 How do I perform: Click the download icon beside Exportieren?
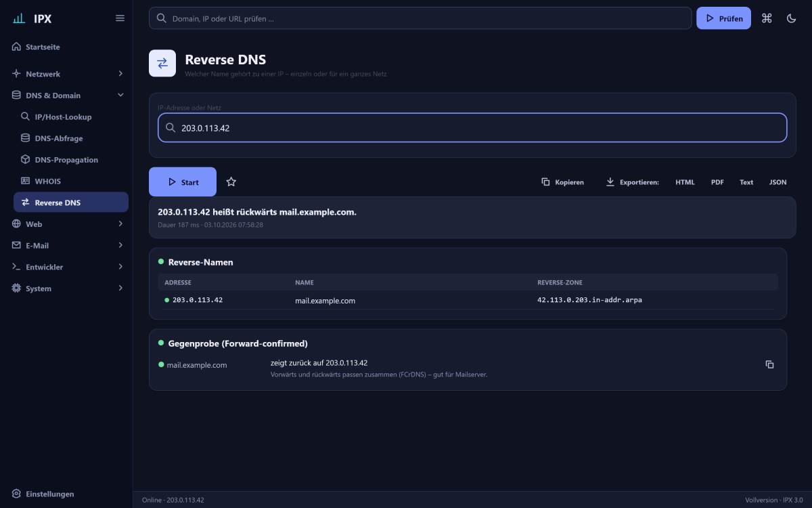point(610,182)
